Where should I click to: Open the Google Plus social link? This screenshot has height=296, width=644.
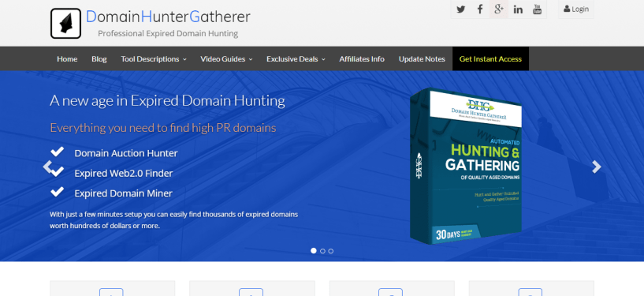[499, 9]
